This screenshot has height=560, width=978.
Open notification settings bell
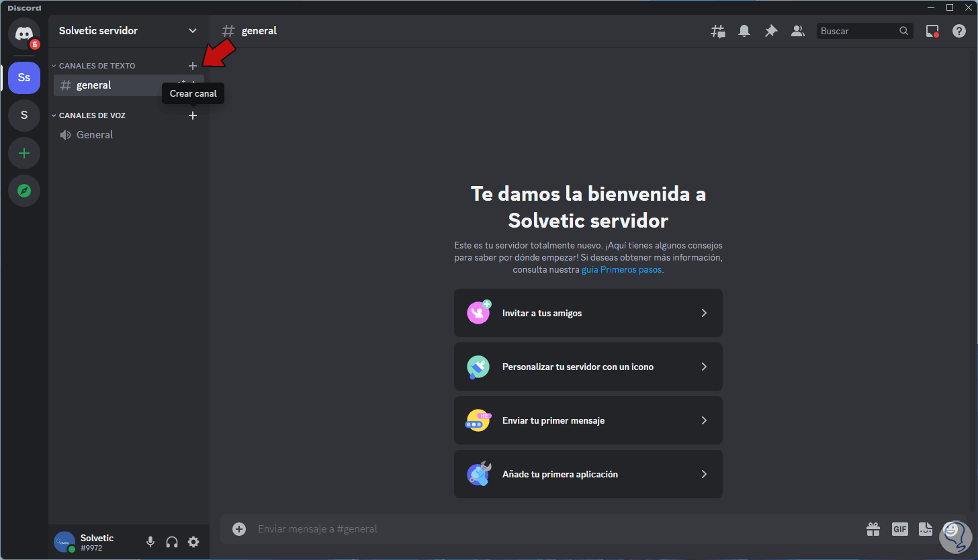[x=744, y=31]
